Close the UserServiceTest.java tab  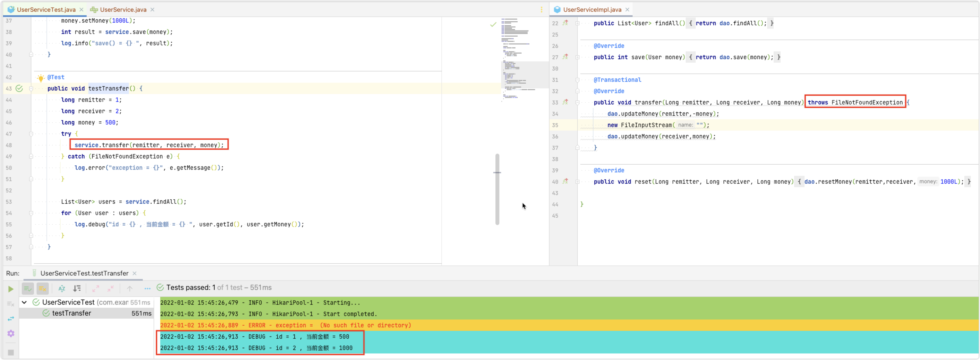click(81, 10)
